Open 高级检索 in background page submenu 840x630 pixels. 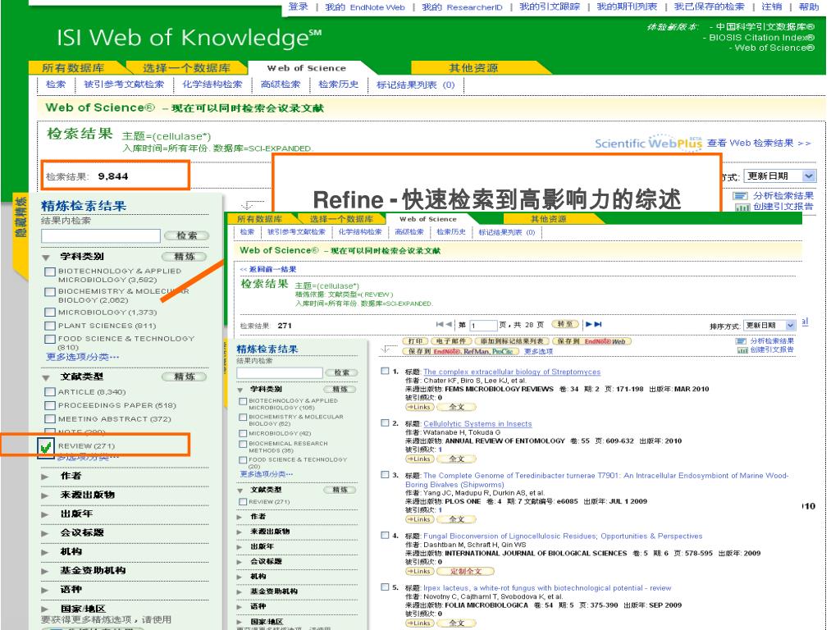(281, 84)
